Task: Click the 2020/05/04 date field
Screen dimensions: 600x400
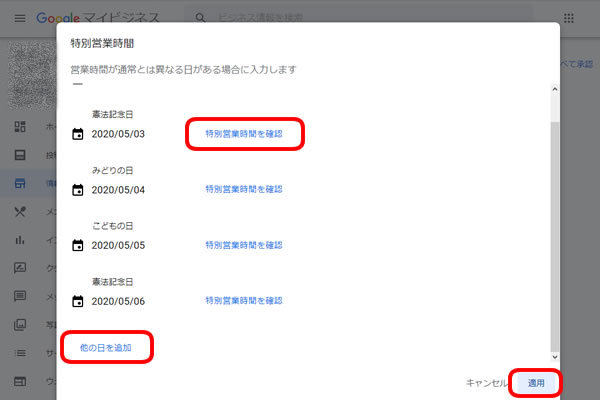Action: click(118, 189)
